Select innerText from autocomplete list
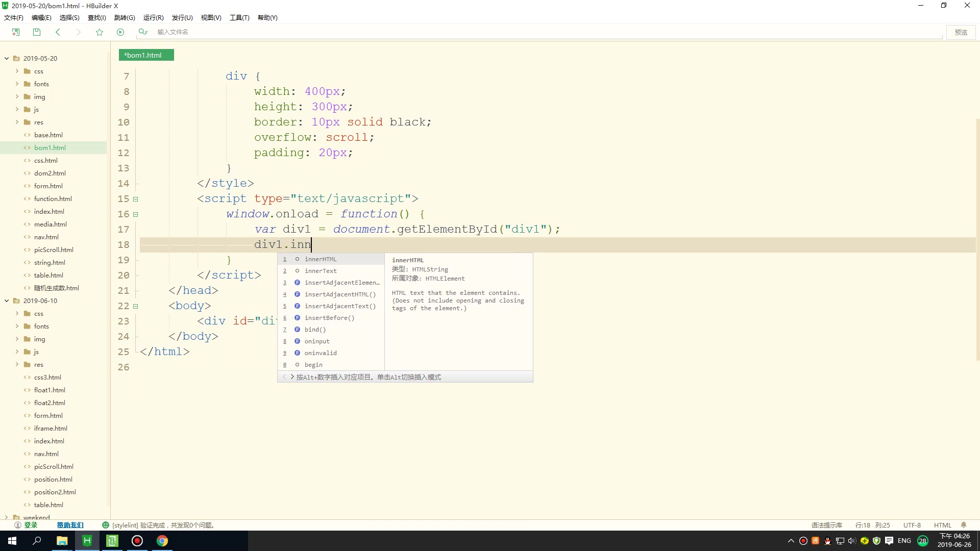 [x=321, y=271]
